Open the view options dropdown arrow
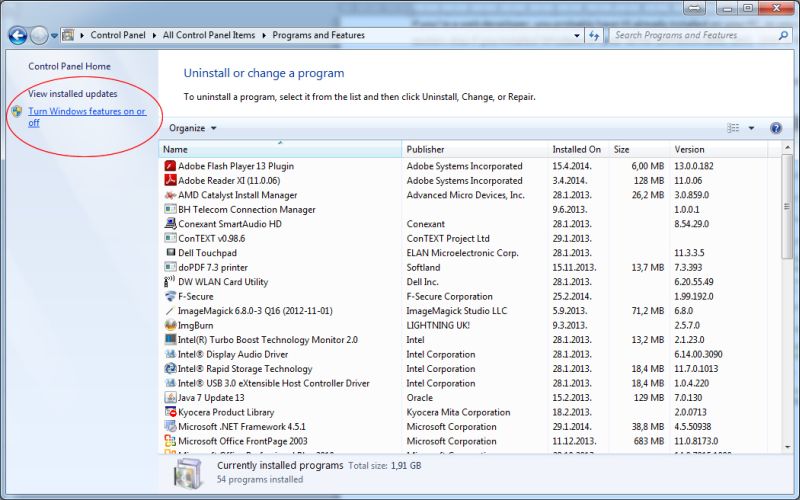The width and height of the screenshot is (800, 500). pyautogui.click(x=751, y=128)
